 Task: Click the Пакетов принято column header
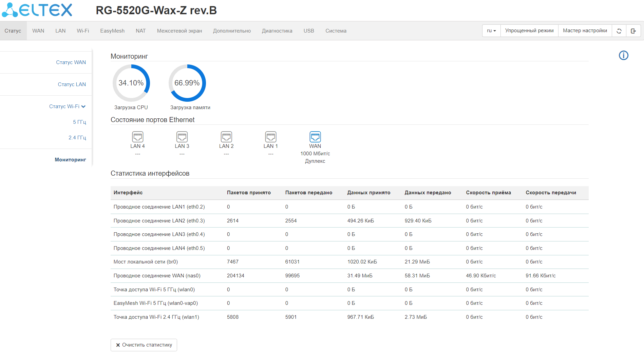coord(249,193)
